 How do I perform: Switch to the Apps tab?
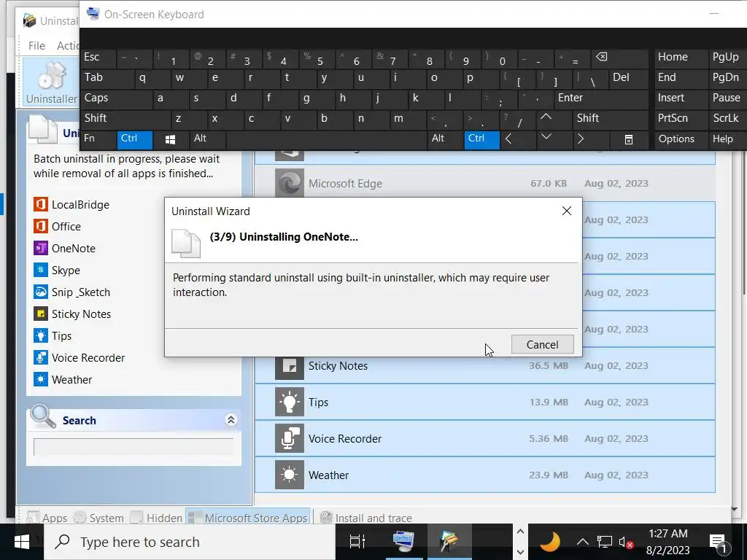tap(47, 518)
